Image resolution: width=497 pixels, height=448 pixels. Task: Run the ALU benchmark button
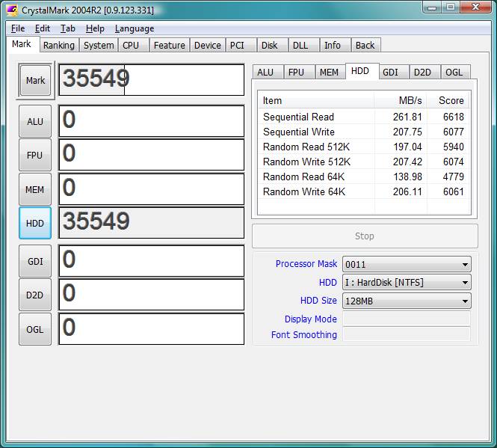pos(35,121)
